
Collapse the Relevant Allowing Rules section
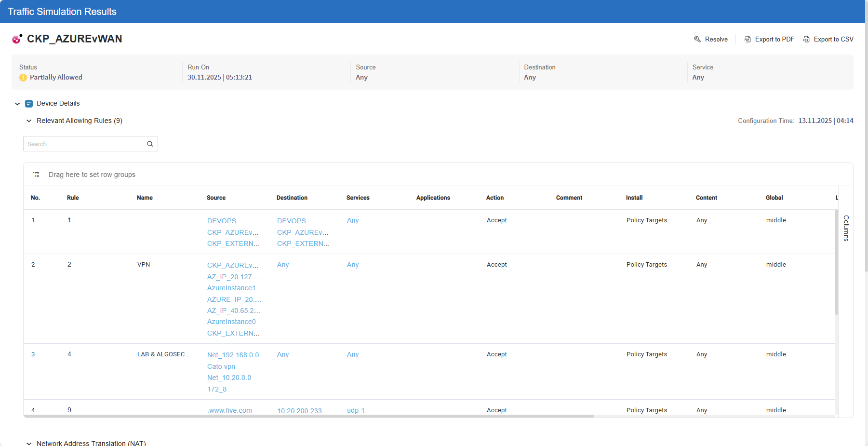coord(29,121)
